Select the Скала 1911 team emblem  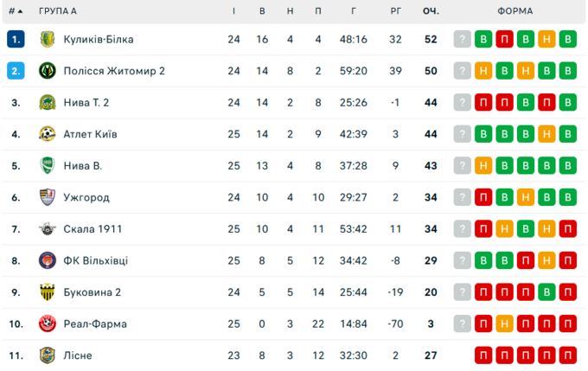coord(48,229)
